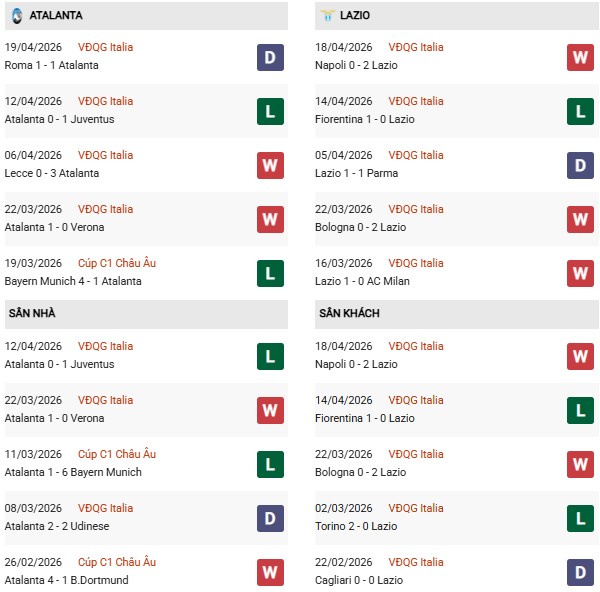The height and width of the screenshot is (592, 600).
Task: Click the L badge for Bayern Munich 4 - 1 Atalanta
Action: [270, 273]
